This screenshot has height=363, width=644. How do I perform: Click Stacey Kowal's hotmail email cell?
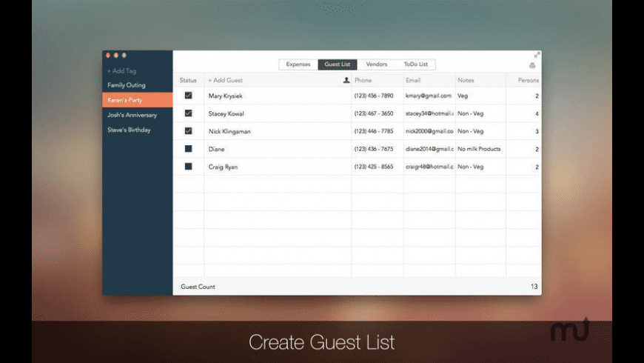click(x=429, y=113)
